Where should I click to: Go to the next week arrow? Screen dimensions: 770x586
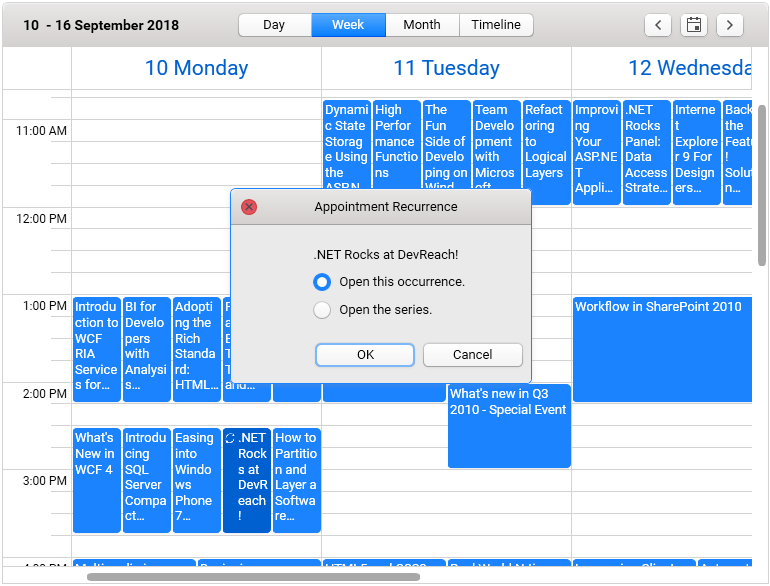(x=730, y=25)
